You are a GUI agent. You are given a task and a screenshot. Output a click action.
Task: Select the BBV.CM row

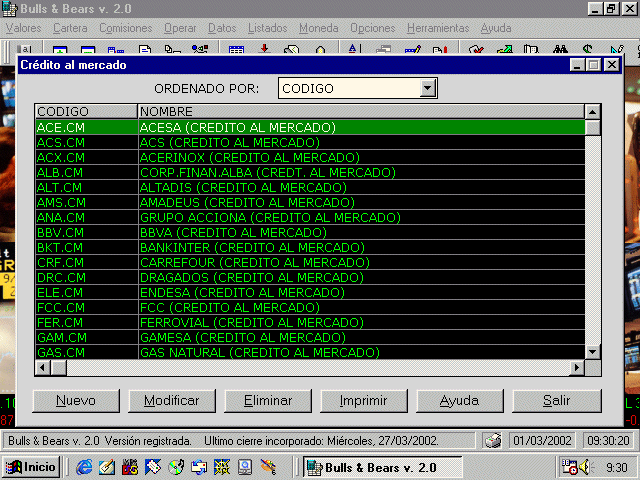pos(310,233)
